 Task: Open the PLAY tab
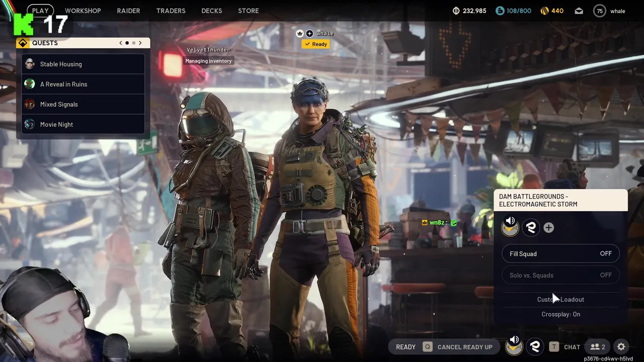tap(40, 11)
